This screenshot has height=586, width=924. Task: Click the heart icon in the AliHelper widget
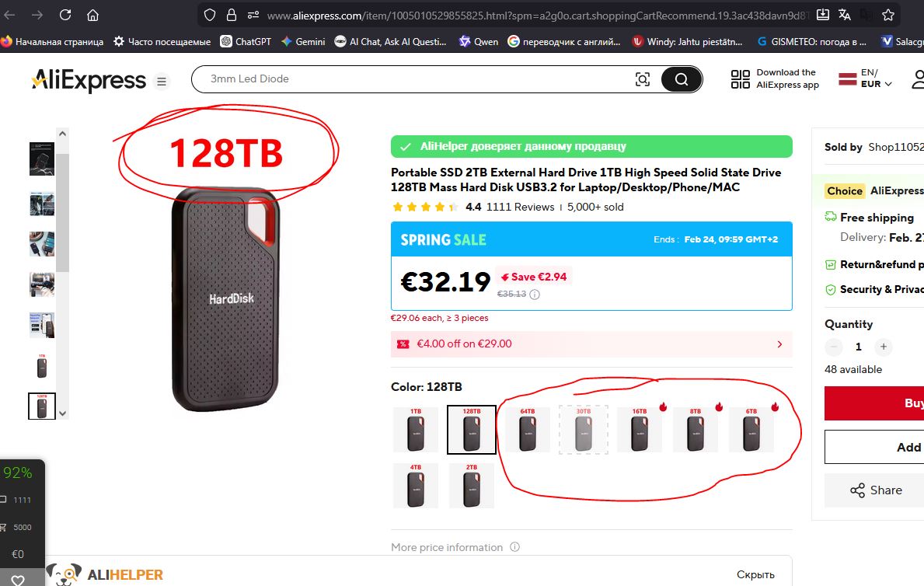coord(18,580)
